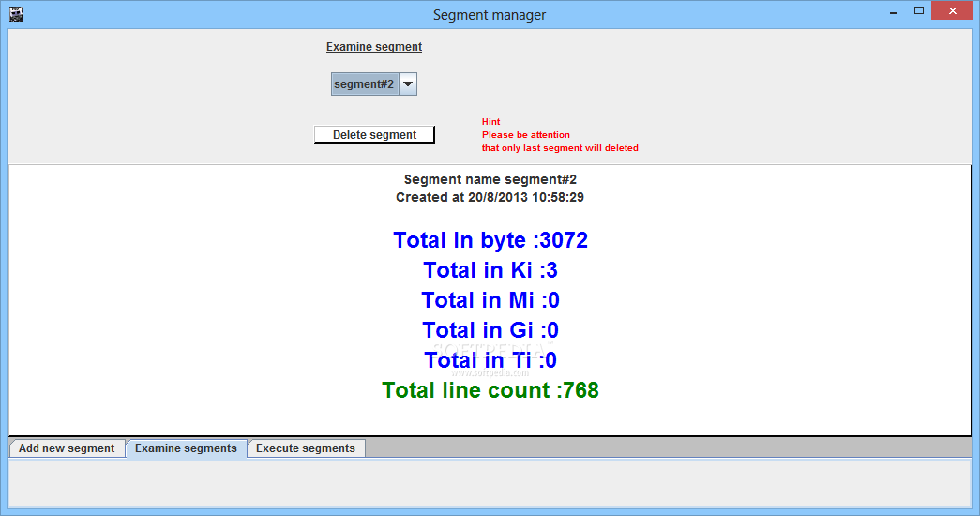Screen dimensions: 980x516
Task: Click the dropdown arrow beside segment#2
Action: tap(408, 83)
